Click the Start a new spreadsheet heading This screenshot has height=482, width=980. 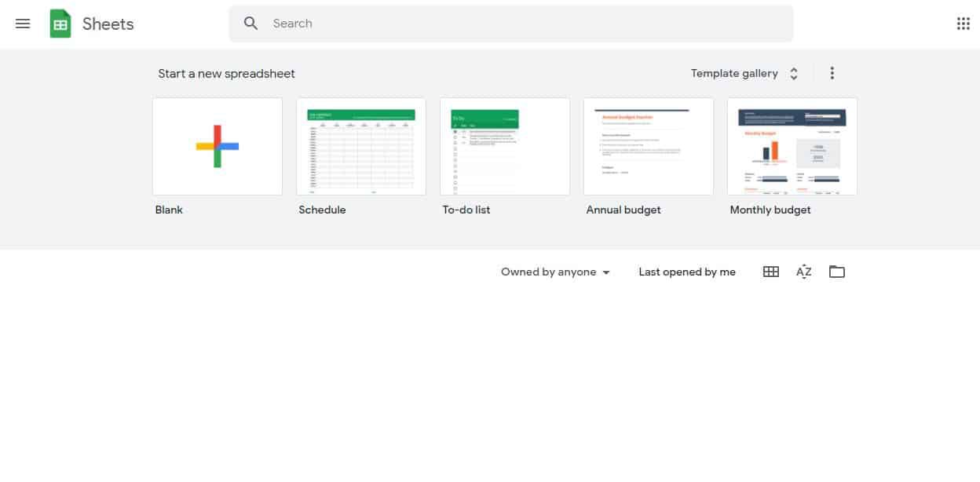[227, 73]
